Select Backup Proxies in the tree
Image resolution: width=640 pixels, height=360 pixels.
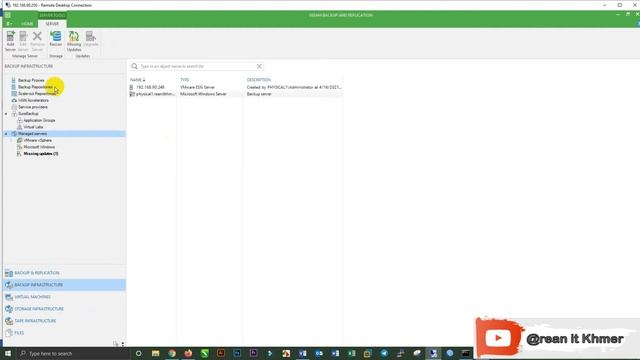coord(31,80)
